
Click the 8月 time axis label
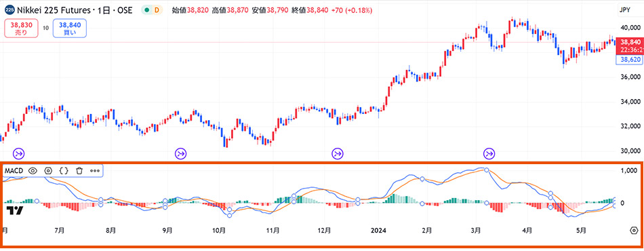tap(110, 231)
